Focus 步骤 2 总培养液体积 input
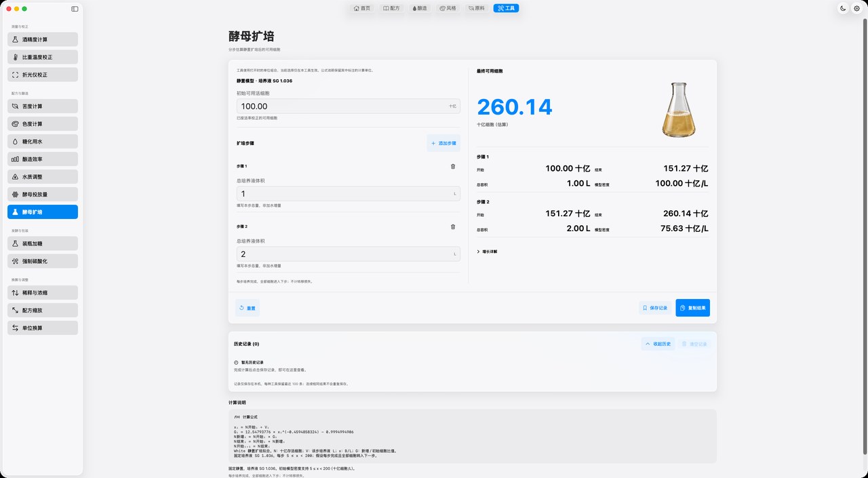Viewport: 868px width, 478px height. coord(348,254)
